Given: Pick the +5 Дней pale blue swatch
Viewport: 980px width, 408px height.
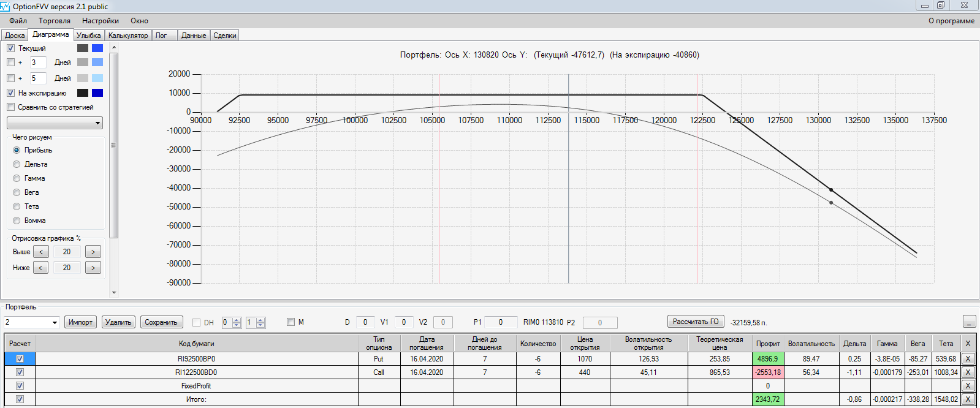Looking at the screenshot, I should (x=97, y=78).
